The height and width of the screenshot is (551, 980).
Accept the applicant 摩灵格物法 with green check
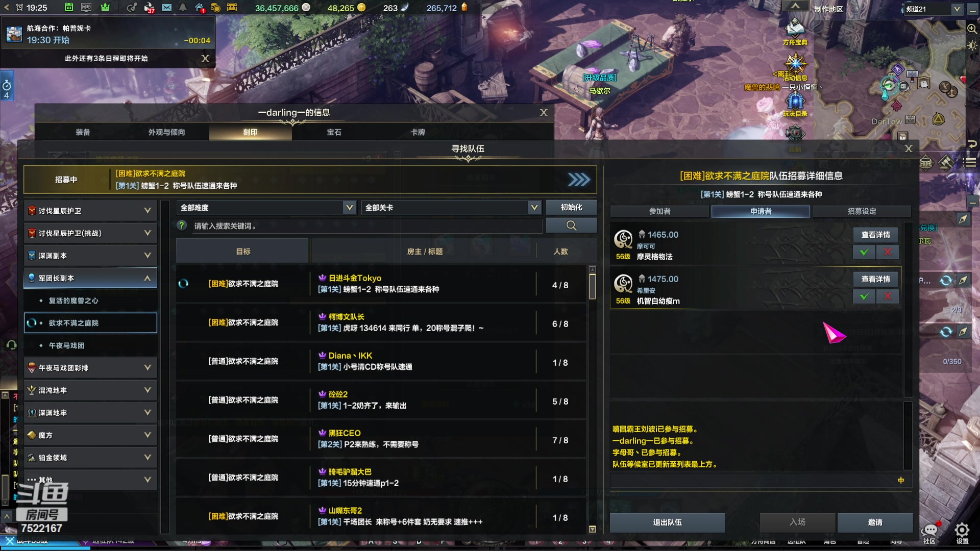click(864, 252)
